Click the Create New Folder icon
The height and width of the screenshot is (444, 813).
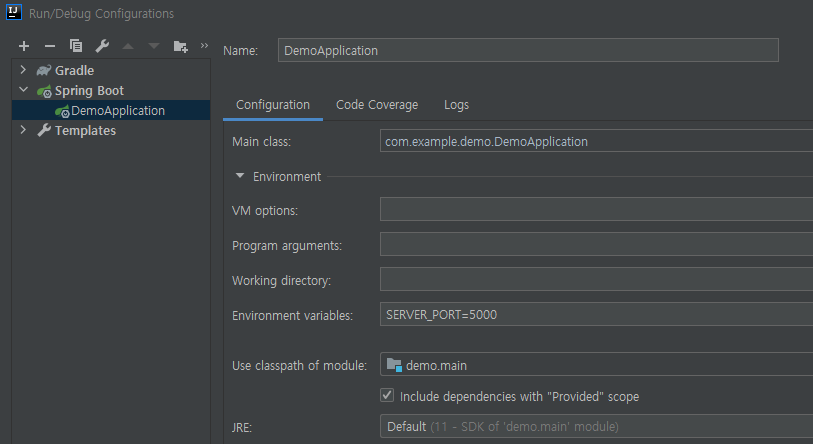[180, 46]
